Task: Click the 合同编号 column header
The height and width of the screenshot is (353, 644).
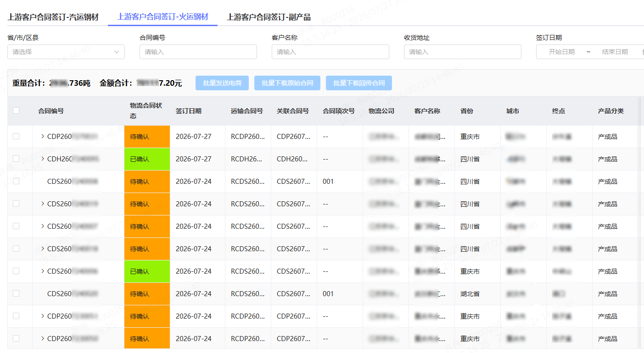Action: 51,111
